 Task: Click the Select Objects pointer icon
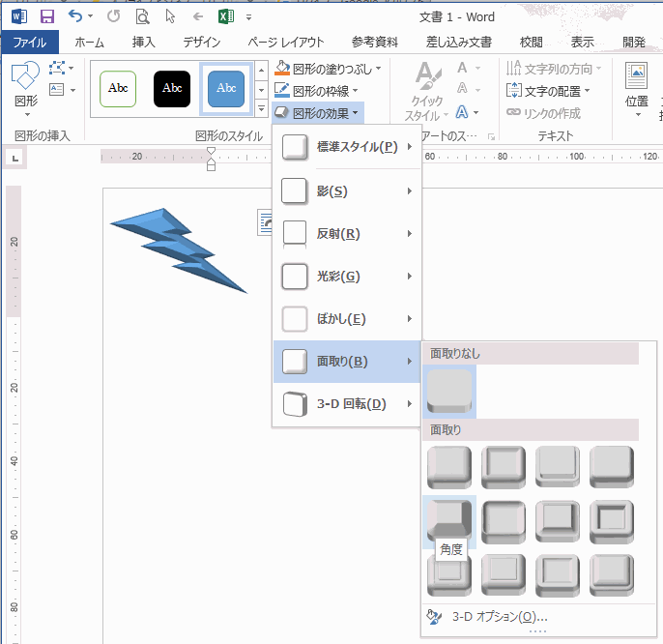coord(170,16)
